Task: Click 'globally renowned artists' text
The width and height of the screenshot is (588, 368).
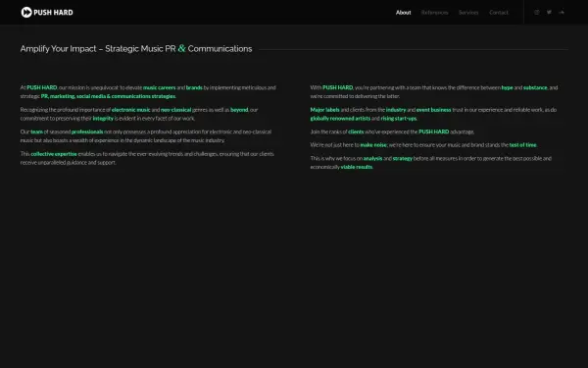Action: click(340, 119)
